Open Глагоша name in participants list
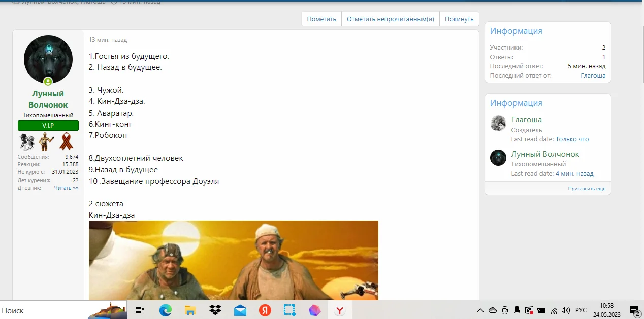 (x=527, y=120)
